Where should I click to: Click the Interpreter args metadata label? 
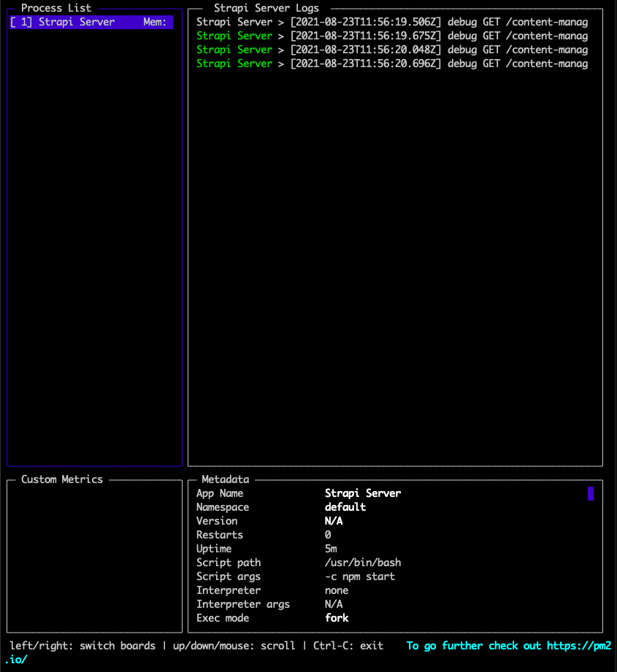(x=243, y=604)
